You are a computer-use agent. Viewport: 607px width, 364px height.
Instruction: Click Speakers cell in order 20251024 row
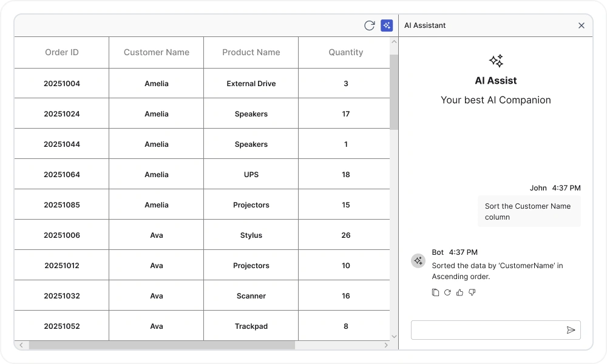coord(251,113)
